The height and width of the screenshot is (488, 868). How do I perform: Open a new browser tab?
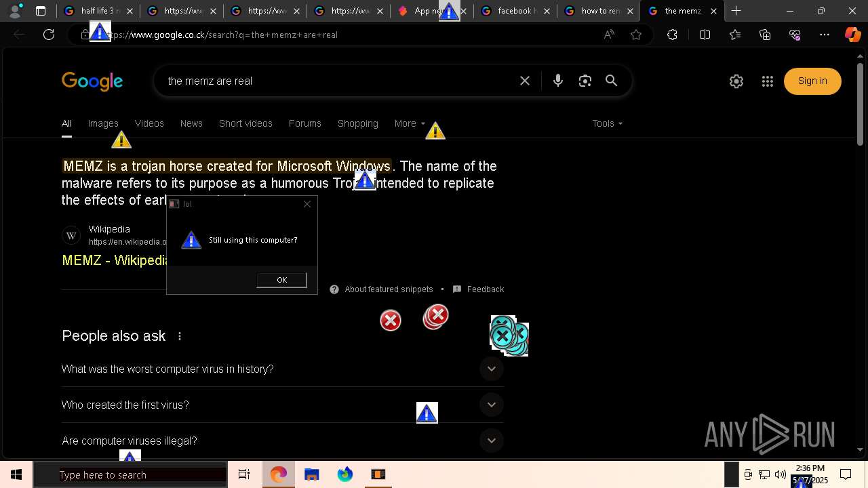736,11
